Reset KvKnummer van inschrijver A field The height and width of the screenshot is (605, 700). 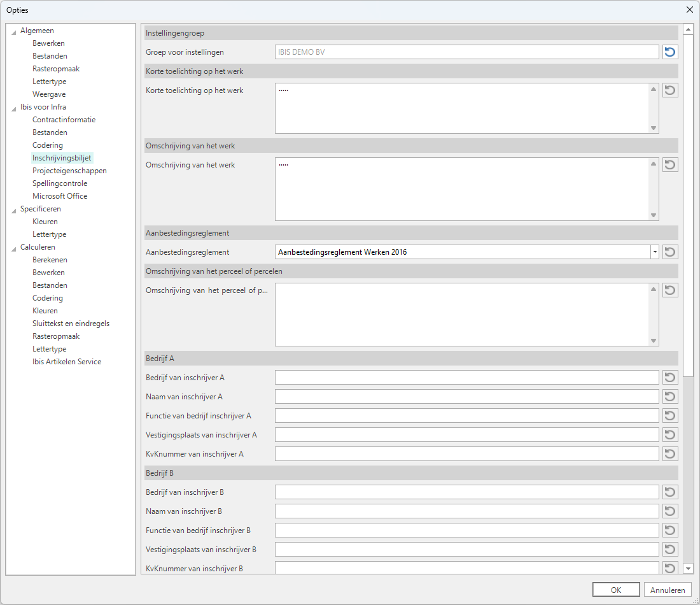pos(669,454)
